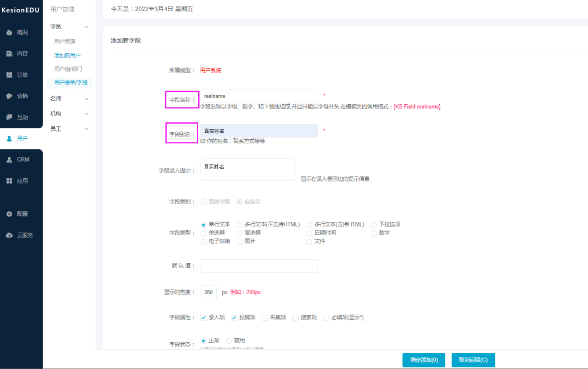This screenshot has width=588, height=369.
Task: Set field status to 禁用
Action: tap(229, 341)
